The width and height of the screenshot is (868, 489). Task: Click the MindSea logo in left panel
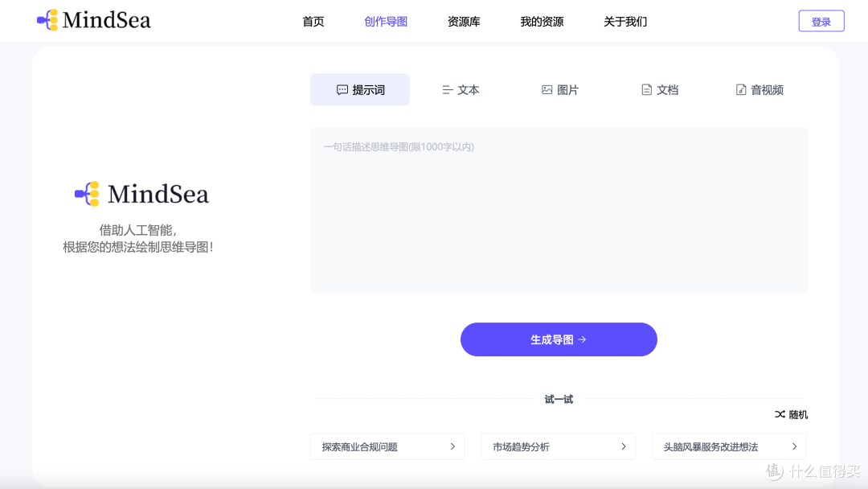tap(141, 194)
